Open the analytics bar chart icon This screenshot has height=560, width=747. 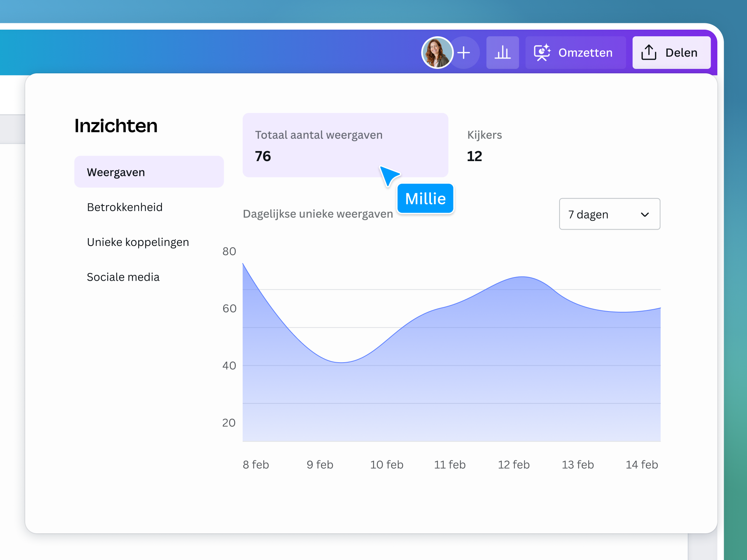[502, 53]
